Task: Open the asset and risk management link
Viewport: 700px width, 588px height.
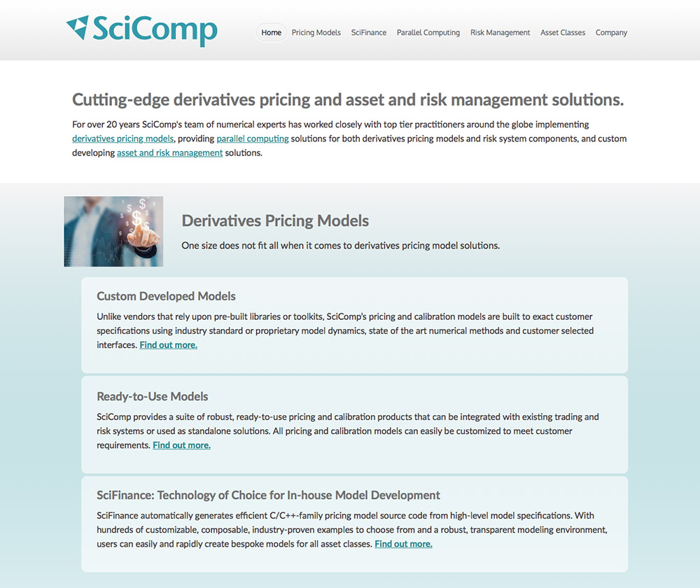Action: 169,153
